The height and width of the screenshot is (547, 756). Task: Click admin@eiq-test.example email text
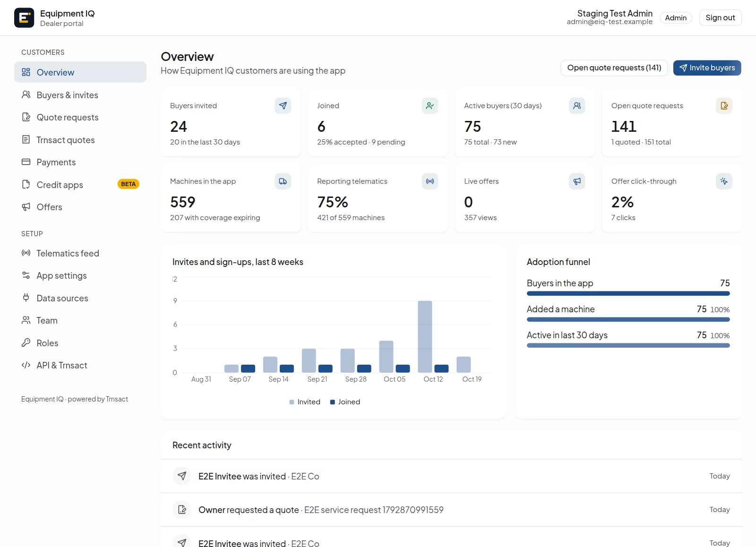coord(610,22)
